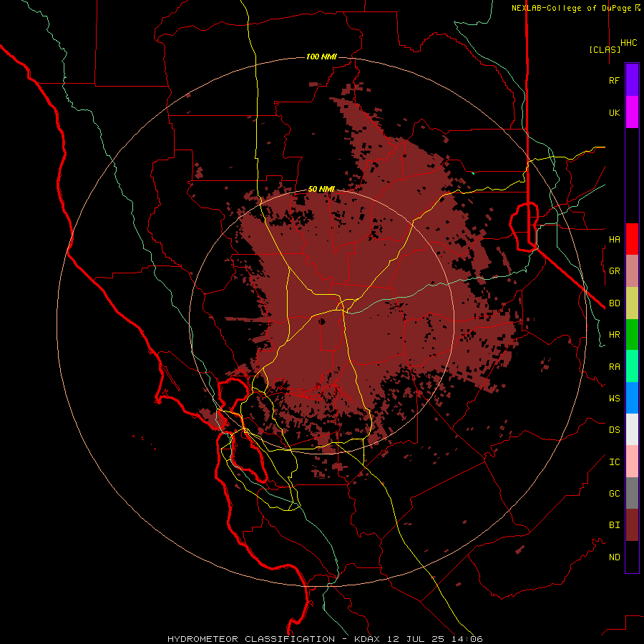Click the BI legend label
The width and height of the screenshot is (644, 644).
(614, 525)
